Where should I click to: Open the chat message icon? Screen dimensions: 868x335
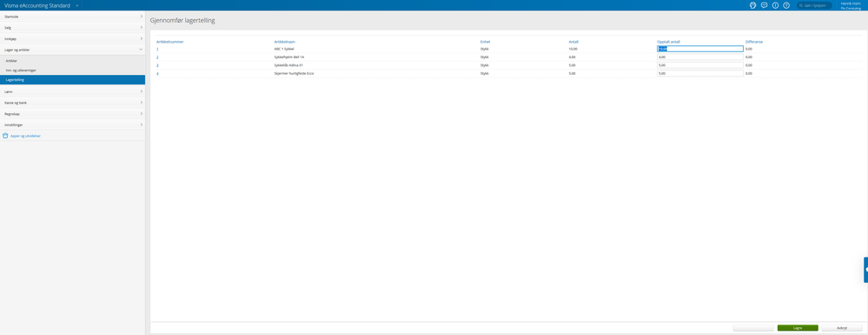[764, 5]
